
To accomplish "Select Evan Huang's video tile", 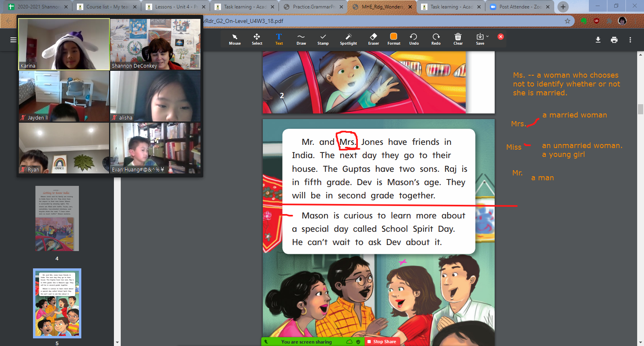I will click(x=155, y=148).
